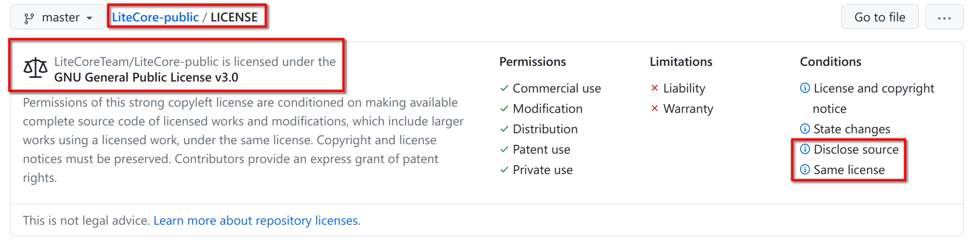Click the checkmark beside Commercial use
This screenshot has height=243, width=980.
[504, 88]
